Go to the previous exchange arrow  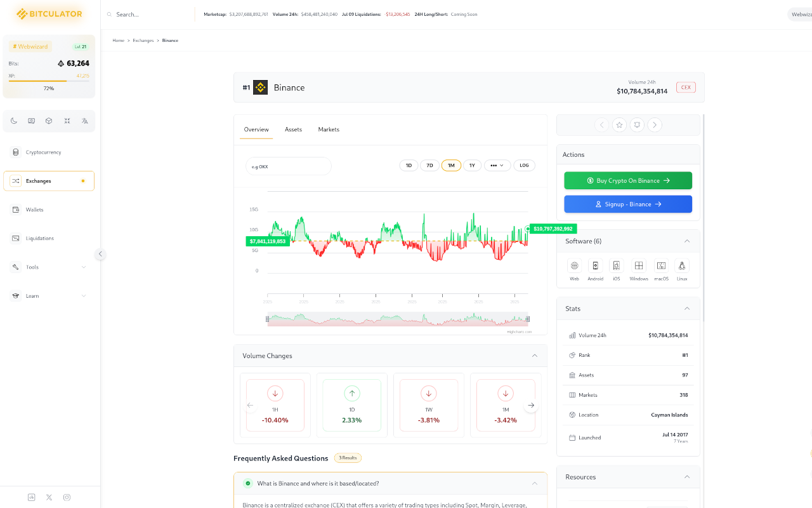[x=601, y=125]
